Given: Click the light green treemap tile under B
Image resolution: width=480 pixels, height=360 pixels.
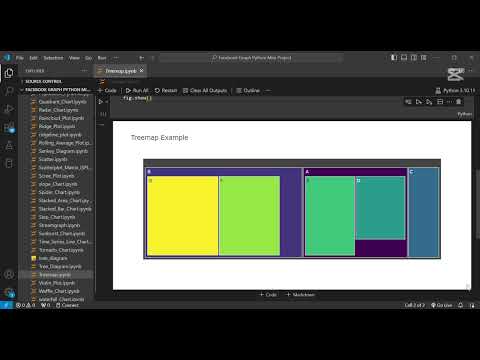Looking at the screenshot, I should [249, 216].
